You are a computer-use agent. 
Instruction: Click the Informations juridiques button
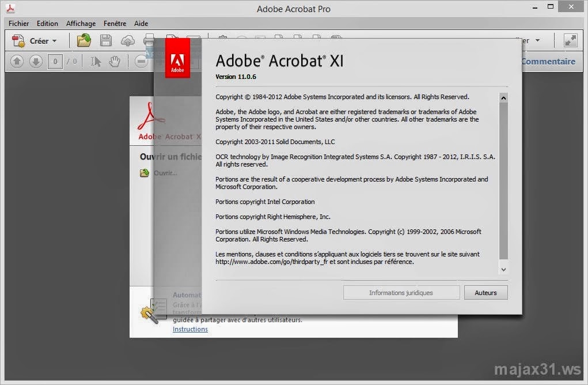click(401, 293)
